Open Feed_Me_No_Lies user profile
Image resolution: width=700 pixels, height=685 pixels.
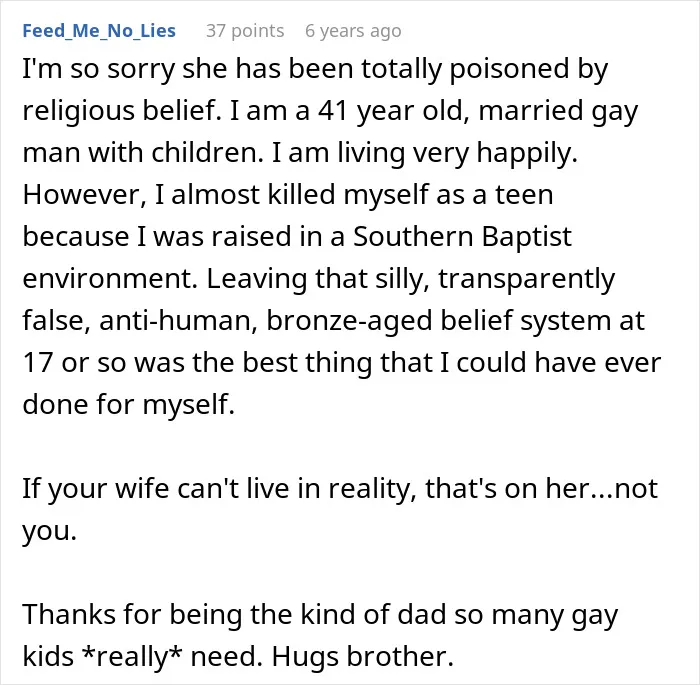click(x=99, y=31)
